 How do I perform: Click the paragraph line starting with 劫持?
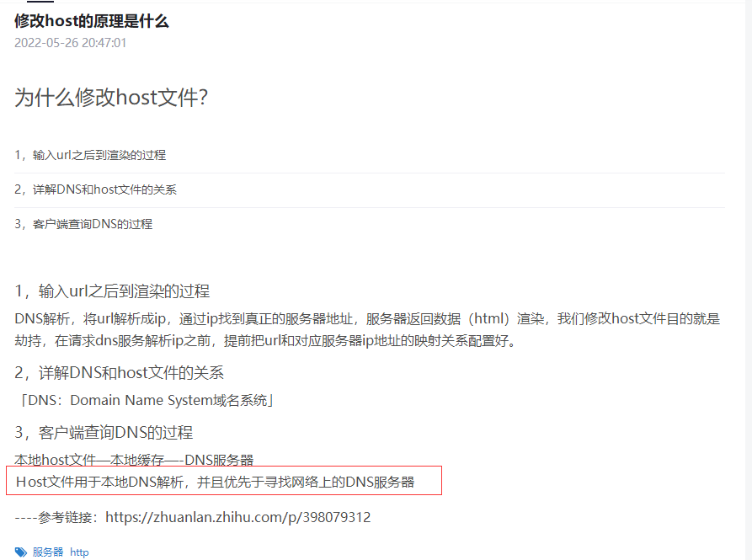(266, 341)
